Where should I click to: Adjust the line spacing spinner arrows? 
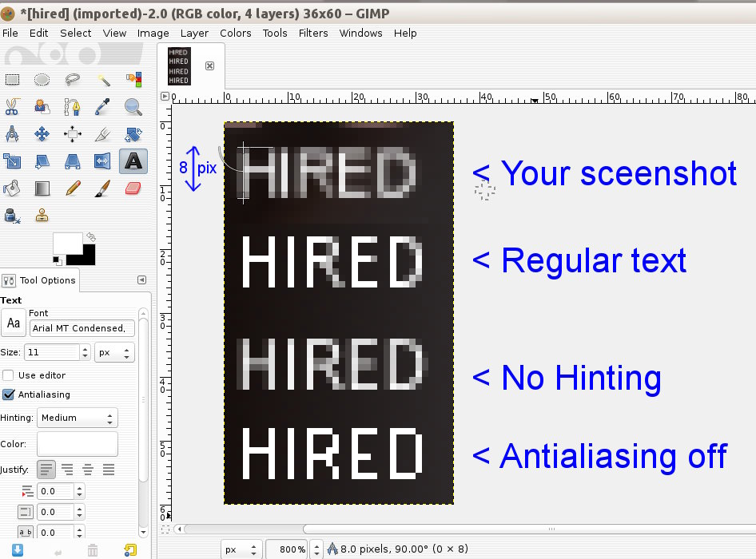tap(80, 512)
